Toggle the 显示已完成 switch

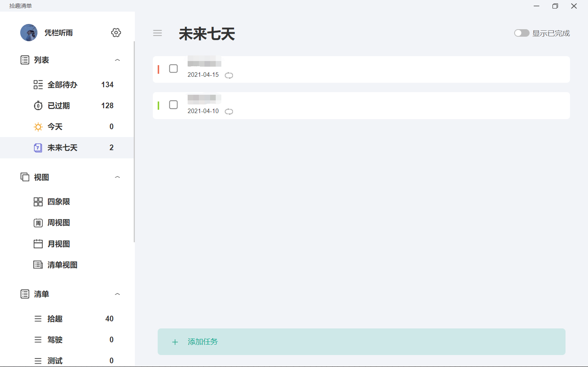521,33
